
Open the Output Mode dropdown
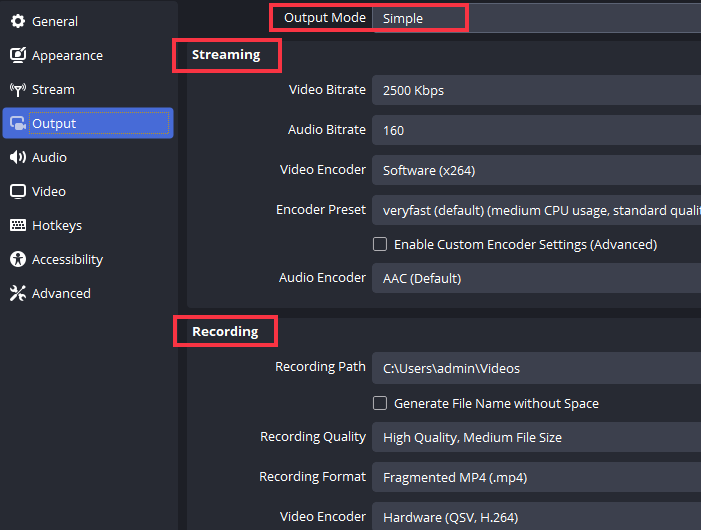coord(535,18)
